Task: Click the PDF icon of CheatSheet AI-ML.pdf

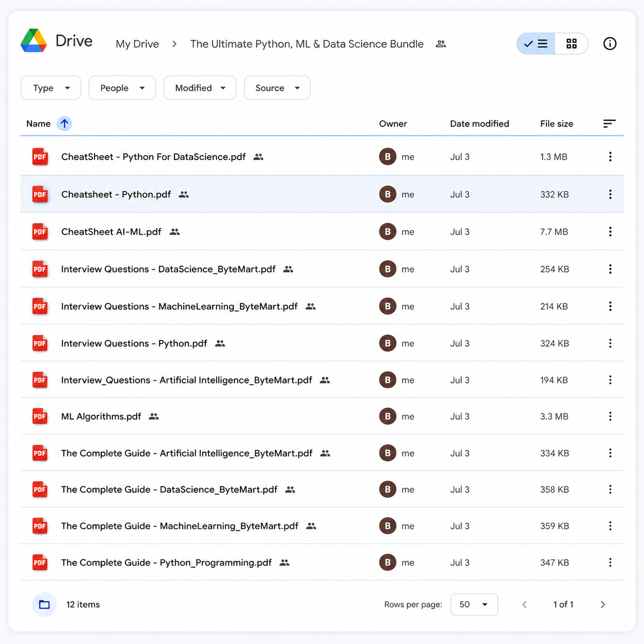Action: click(40, 232)
